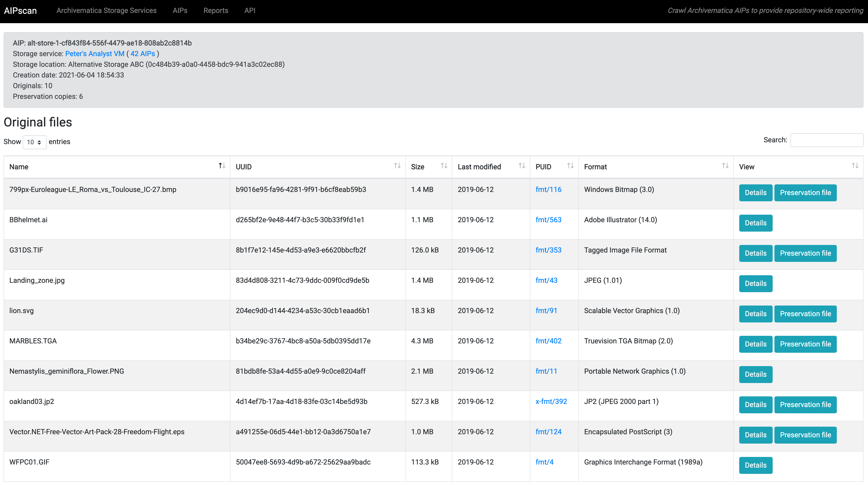This screenshot has width=868, height=485.
Task: Sort table by PUID column arrows
Action: point(570,166)
